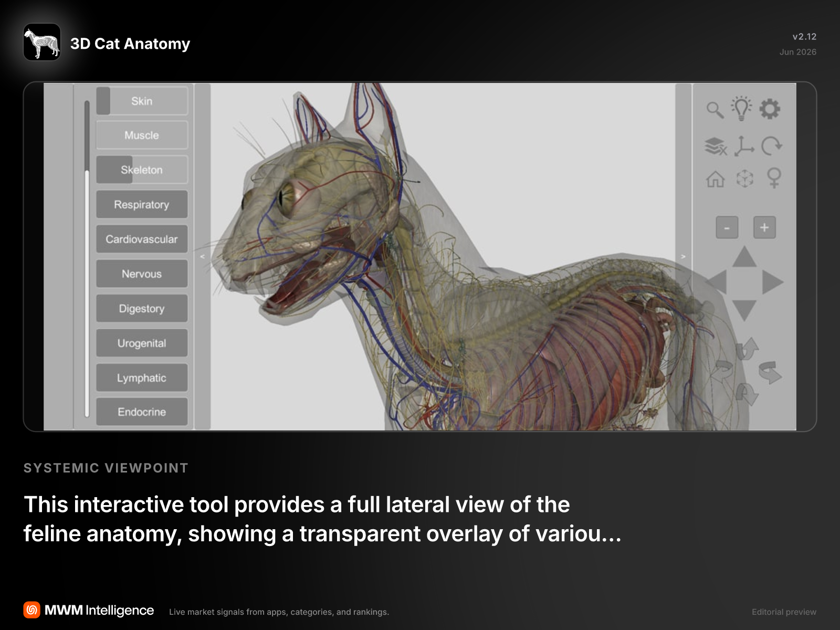
Task: Rotate the model right with the right curved arrow
Action: pos(770,372)
